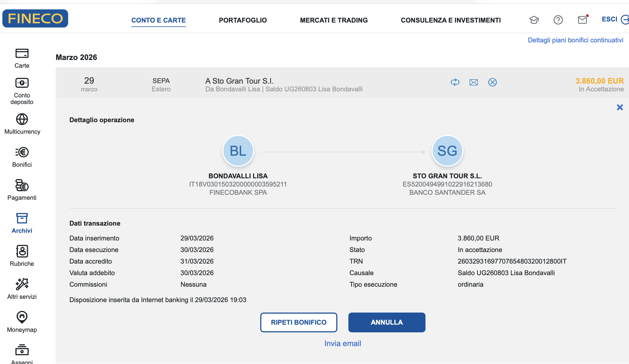Image resolution: width=629 pixels, height=364 pixels.
Task: Click the BL sender avatar
Action: (238, 151)
